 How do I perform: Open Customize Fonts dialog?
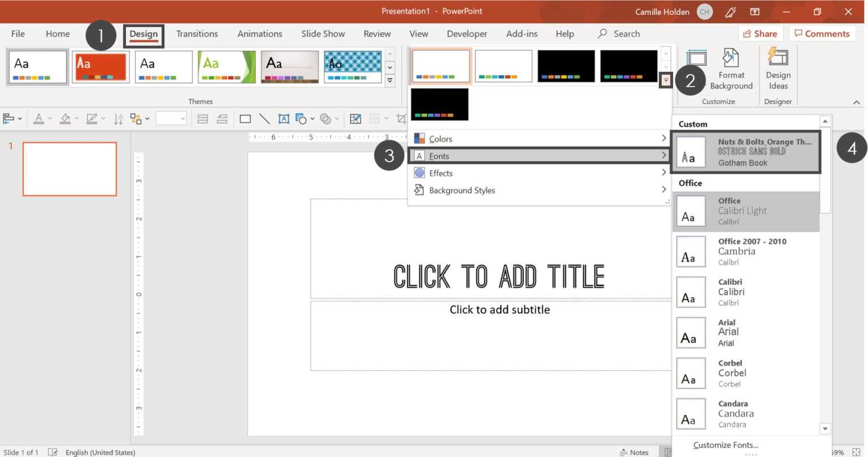pyautogui.click(x=726, y=445)
